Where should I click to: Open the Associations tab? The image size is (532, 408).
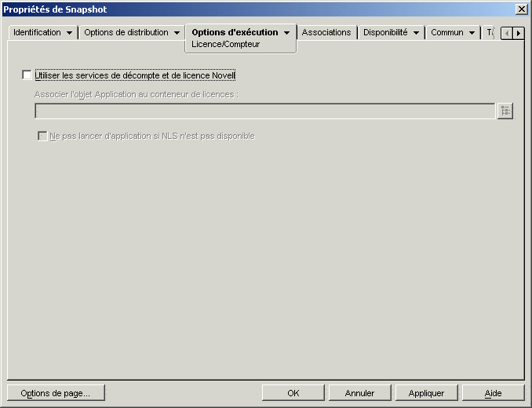point(326,32)
